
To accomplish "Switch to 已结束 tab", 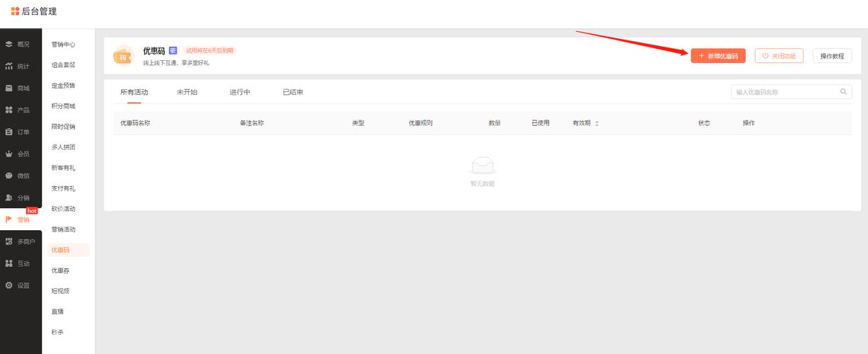I will point(293,92).
